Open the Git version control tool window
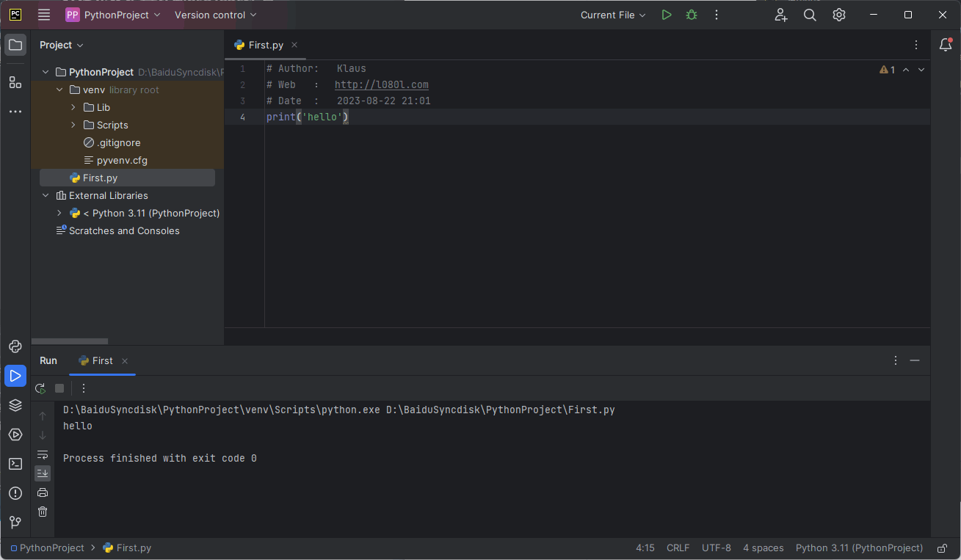This screenshot has width=961, height=560. (x=15, y=523)
